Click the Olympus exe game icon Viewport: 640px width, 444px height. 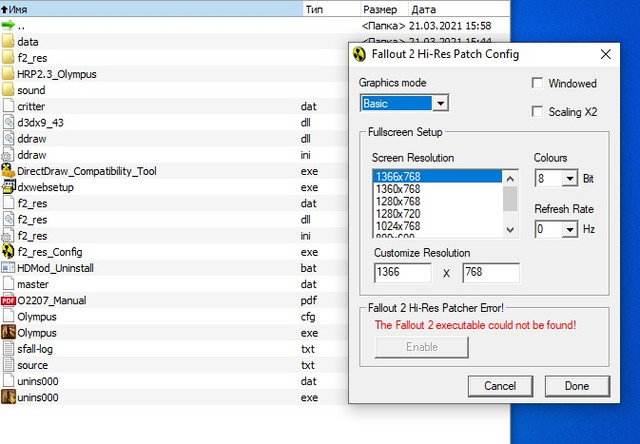[x=8, y=332]
